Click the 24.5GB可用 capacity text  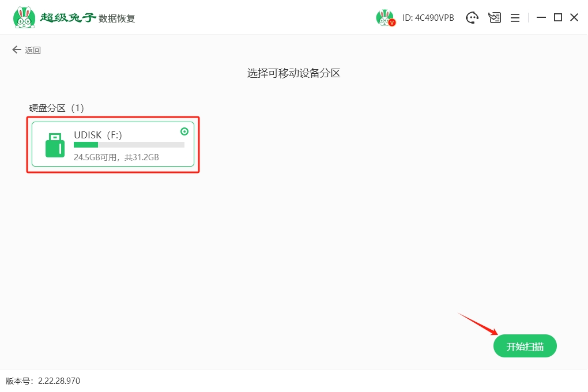[96, 157]
